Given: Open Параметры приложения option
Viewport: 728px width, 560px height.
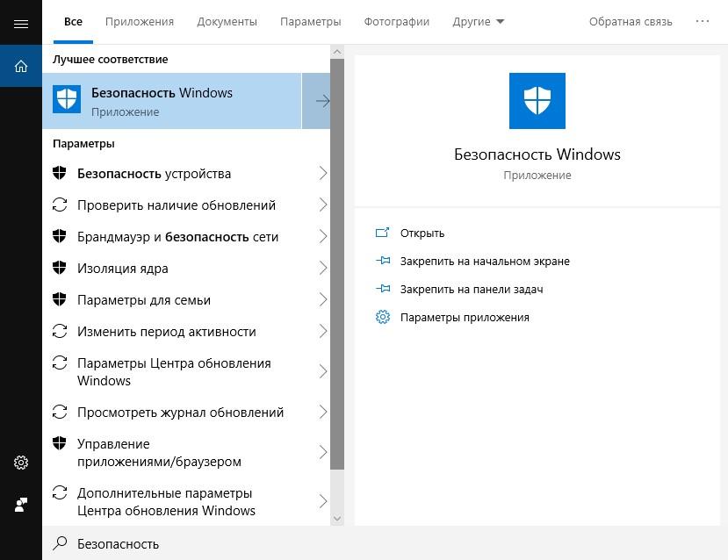Looking at the screenshot, I should (465, 318).
